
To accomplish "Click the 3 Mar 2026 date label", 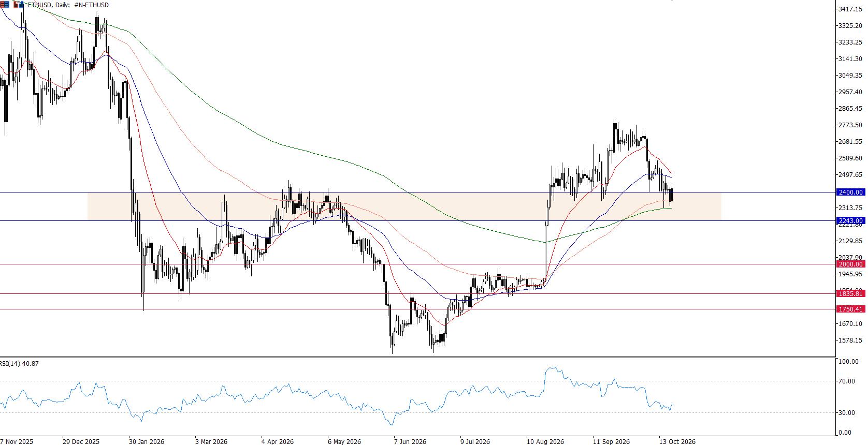I will (211, 442).
